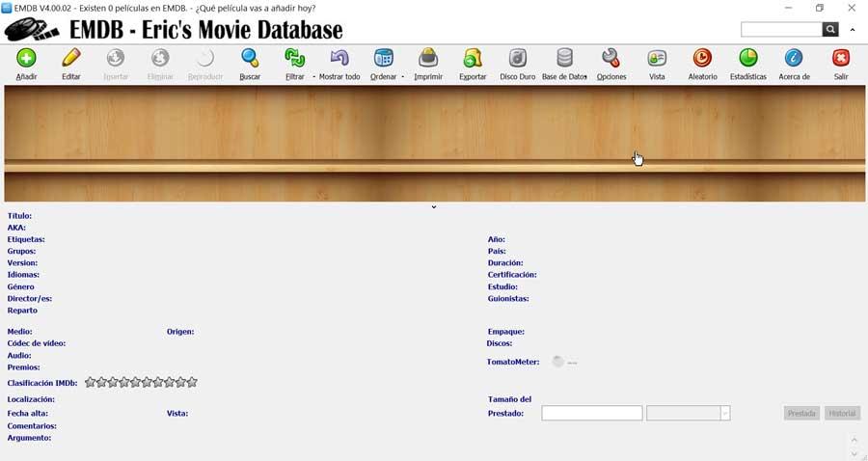
Task: Click the Director/es: label
Action: (x=29, y=298)
